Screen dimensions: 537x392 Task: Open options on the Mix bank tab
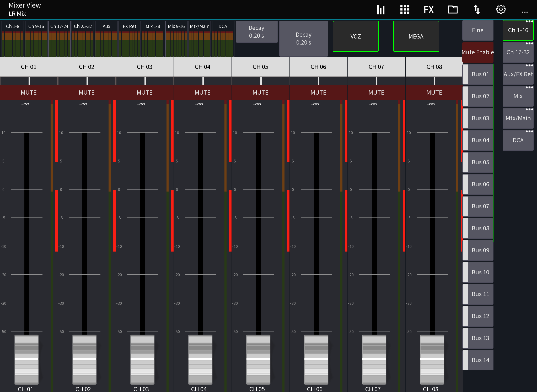[x=530, y=87]
